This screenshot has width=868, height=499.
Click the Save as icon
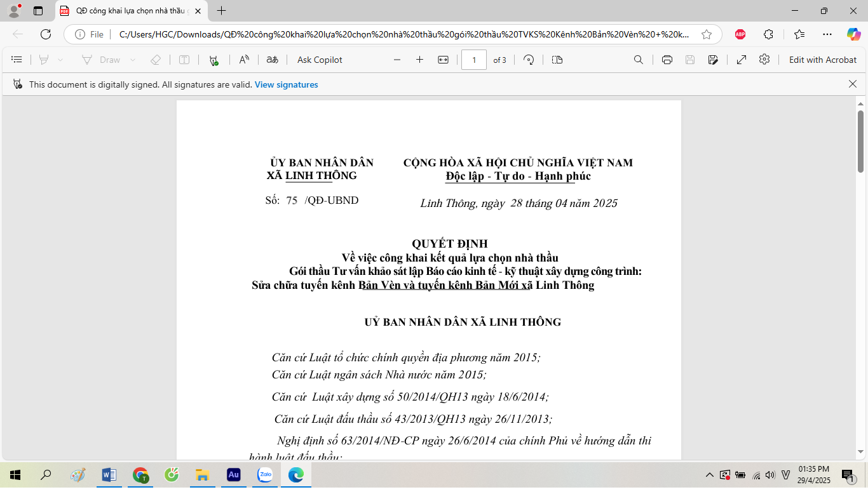click(x=713, y=60)
